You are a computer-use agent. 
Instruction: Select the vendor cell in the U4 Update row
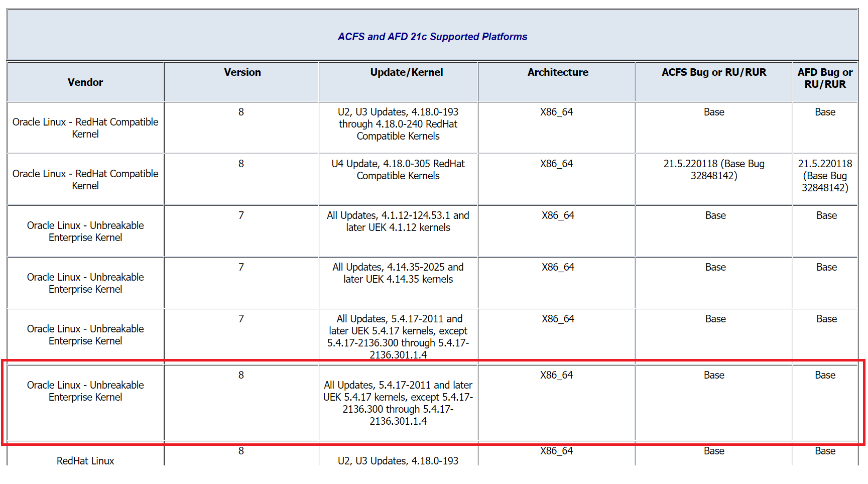(85, 180)
